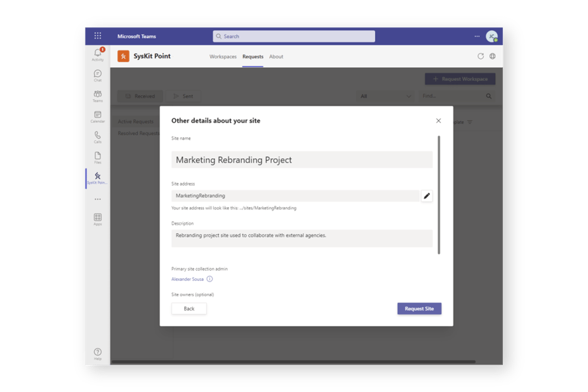Focus the Teams Search box
The width and height of the screenshot is (588, 392).
(294, 37)
